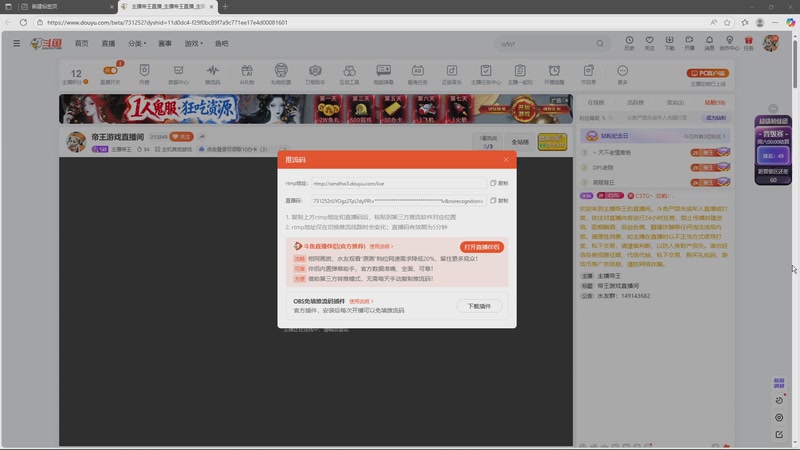The height and width of the screenshot is (450, 800).
Task: Click the rtmp address field
Action: (398, 183)
